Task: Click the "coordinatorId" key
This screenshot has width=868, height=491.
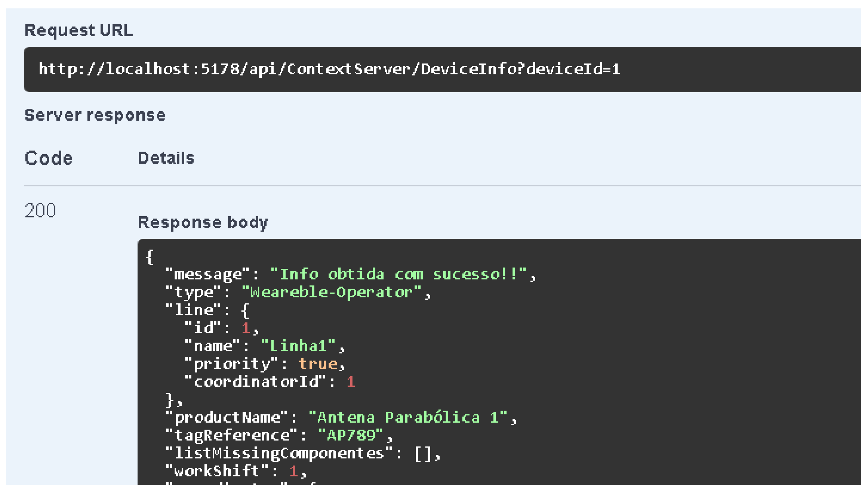Action: (x=255, y=381)
